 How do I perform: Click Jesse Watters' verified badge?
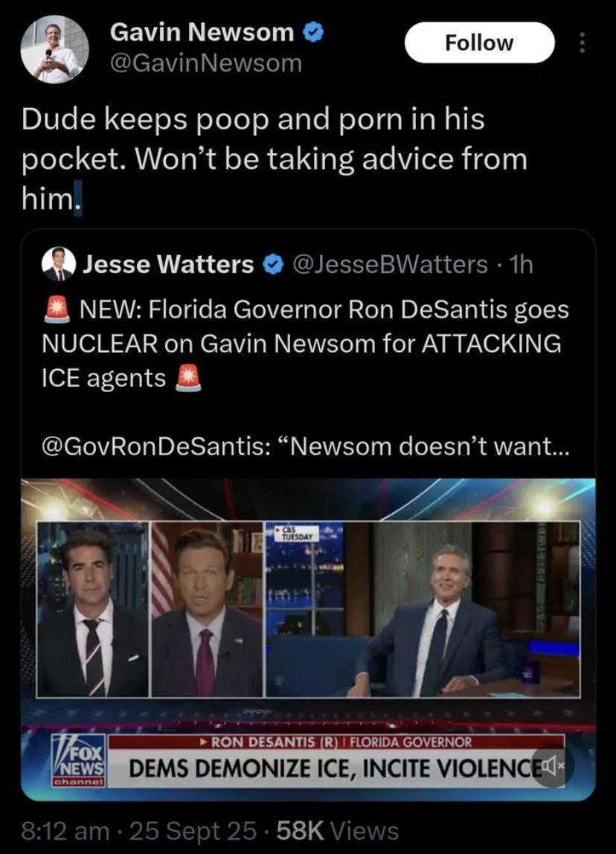[x=274, y=265]
